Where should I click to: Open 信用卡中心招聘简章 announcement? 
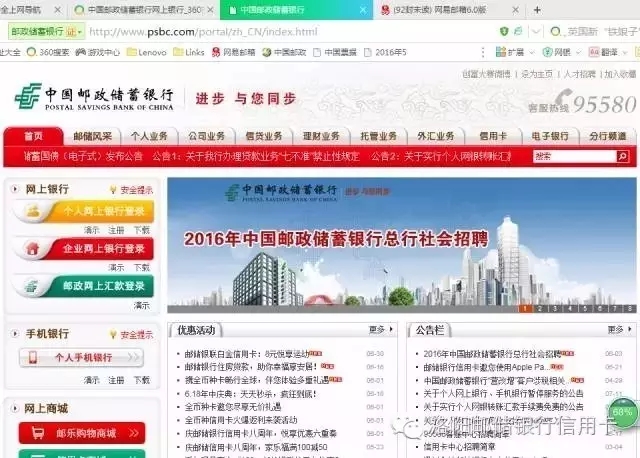(x=459, y=447)
